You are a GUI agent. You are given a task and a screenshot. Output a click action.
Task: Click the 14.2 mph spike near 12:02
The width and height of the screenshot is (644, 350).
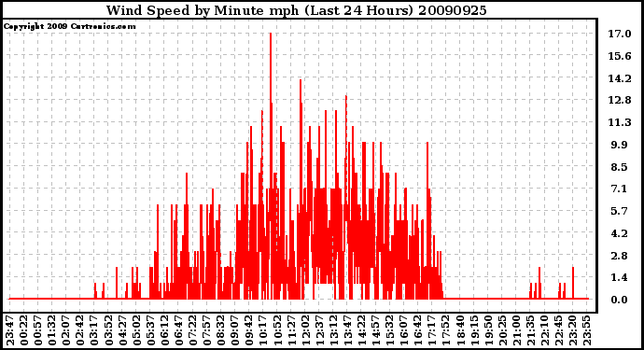click(x=301, y=81)
